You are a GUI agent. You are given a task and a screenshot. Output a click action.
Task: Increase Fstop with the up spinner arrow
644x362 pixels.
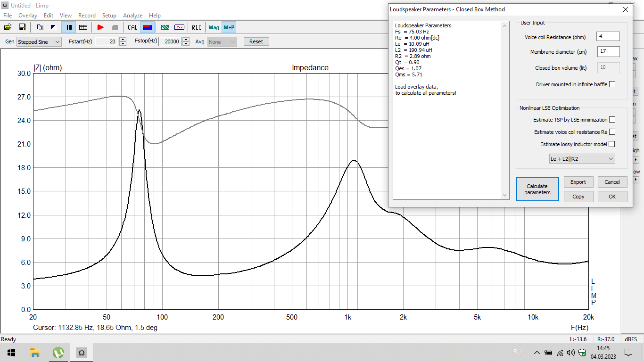[187, 39]
